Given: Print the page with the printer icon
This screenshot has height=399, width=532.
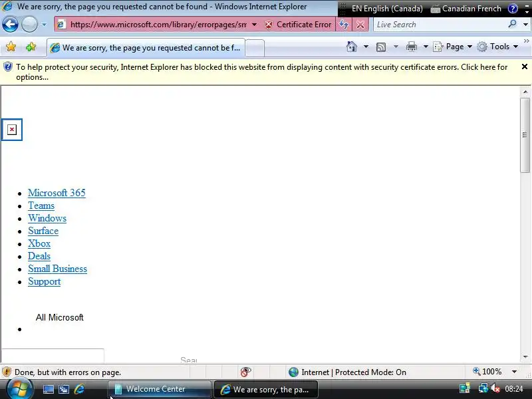Looking at the screenshot, I should click(x=411, y=47).
